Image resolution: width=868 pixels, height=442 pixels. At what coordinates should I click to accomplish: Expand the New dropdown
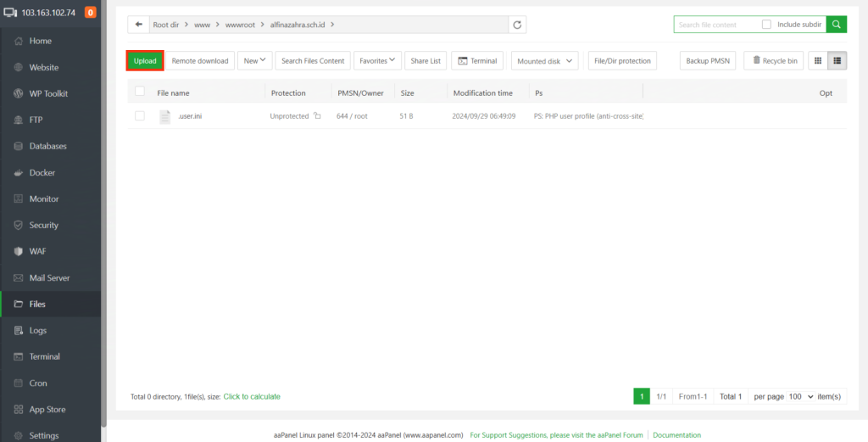coord(254,60)
